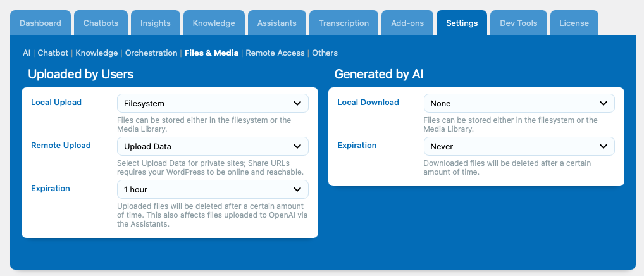The height and width of the screenshot is (276, 644).
Task: View the License tab
Action: coord(574,23)
